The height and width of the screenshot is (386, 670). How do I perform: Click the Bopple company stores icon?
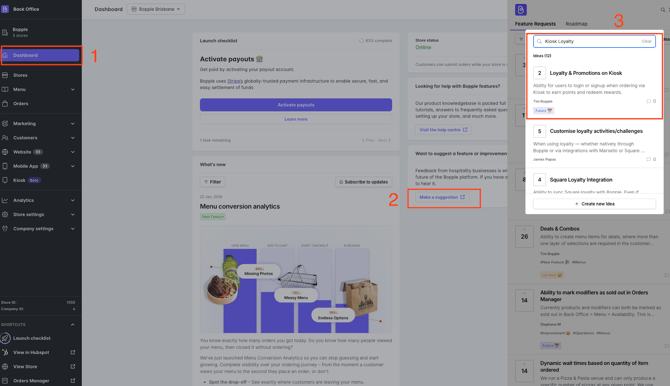[x=5, y=32]
